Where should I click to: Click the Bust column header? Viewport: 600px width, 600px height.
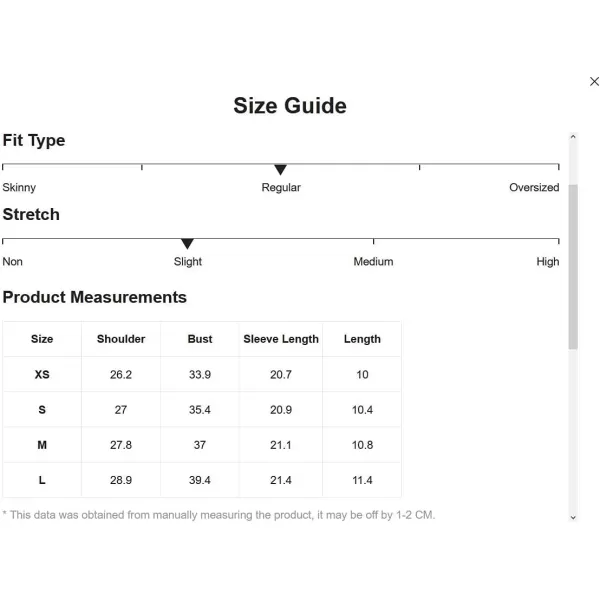pos(200,339)
